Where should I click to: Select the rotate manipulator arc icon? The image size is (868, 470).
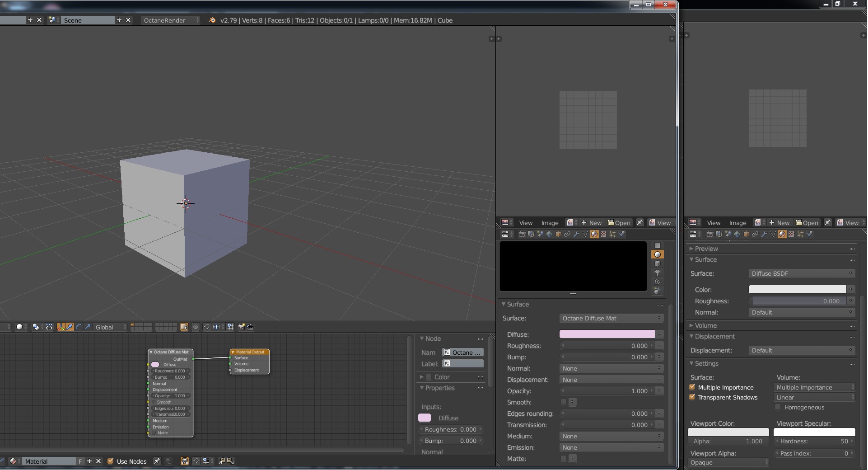(x=79, y=327)
